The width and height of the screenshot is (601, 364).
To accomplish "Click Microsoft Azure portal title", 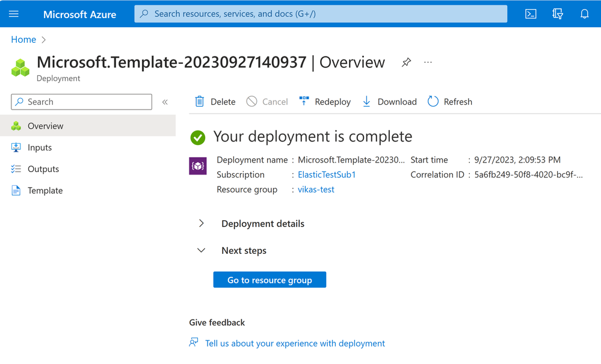I will 80,14.
